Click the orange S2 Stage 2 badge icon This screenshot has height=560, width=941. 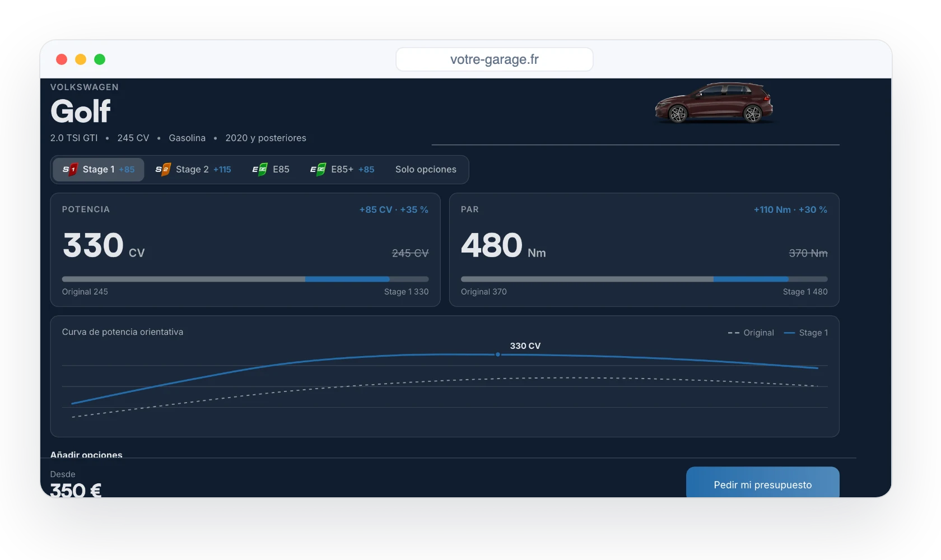163,170
